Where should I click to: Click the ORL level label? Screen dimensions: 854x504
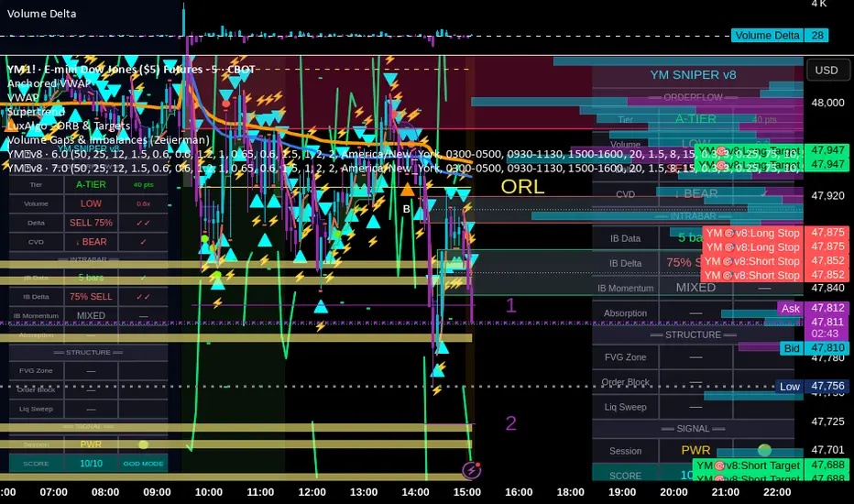tap(522, 187)
